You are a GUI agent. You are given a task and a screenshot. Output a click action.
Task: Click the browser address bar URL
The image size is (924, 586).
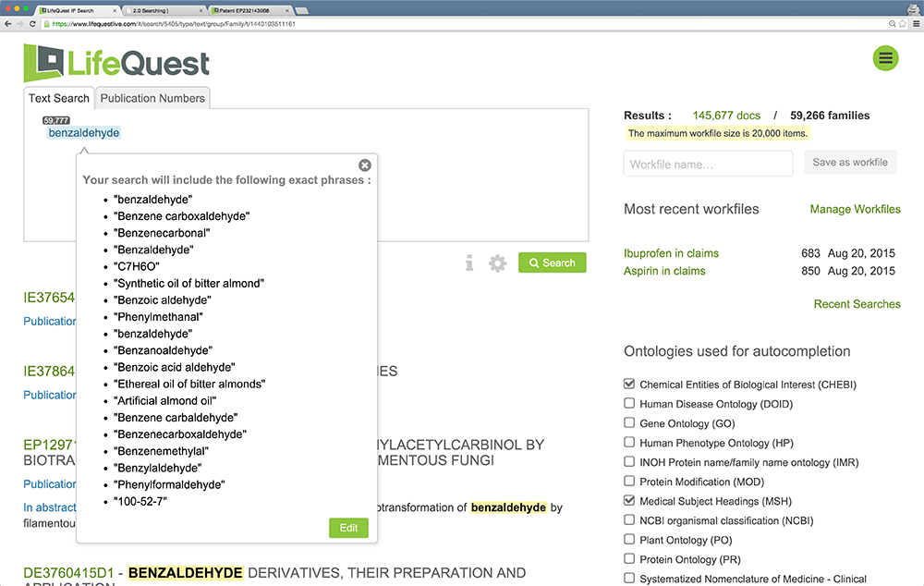coord(174,24)
